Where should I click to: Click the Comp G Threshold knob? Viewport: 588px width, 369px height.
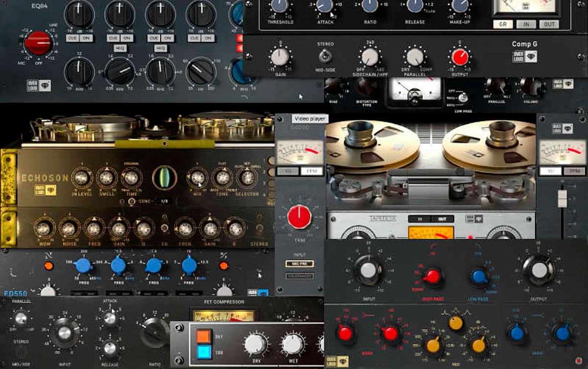(x=280, y=4)
